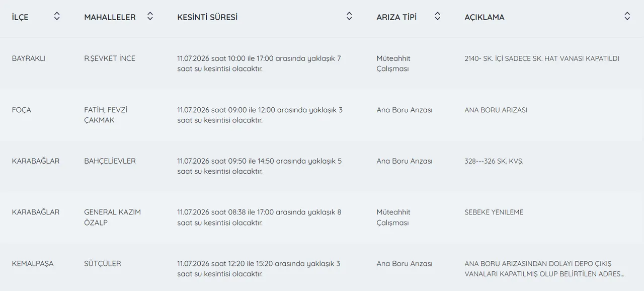Click R.ŞEVKET İNCE neighborhood cell
The width and height of the screenshot is (644, 291).
pyautogui.click(x=110, y=58)
